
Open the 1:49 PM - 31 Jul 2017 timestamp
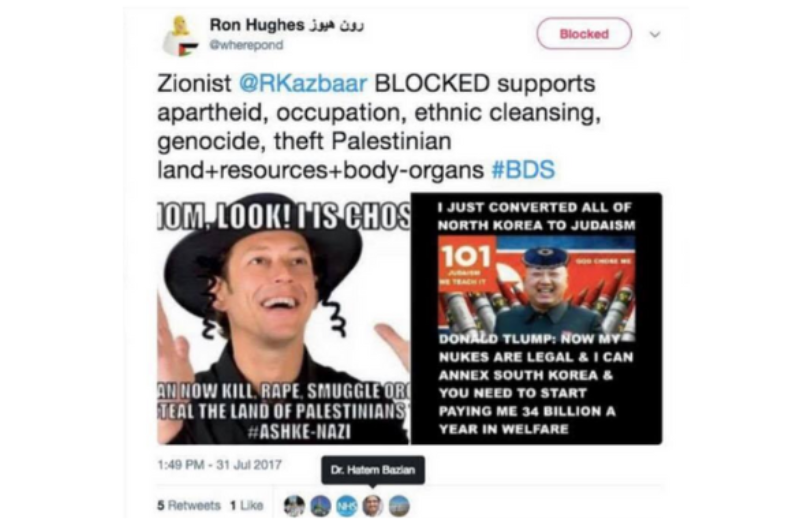pyautogui.click(x=220, y=465)
